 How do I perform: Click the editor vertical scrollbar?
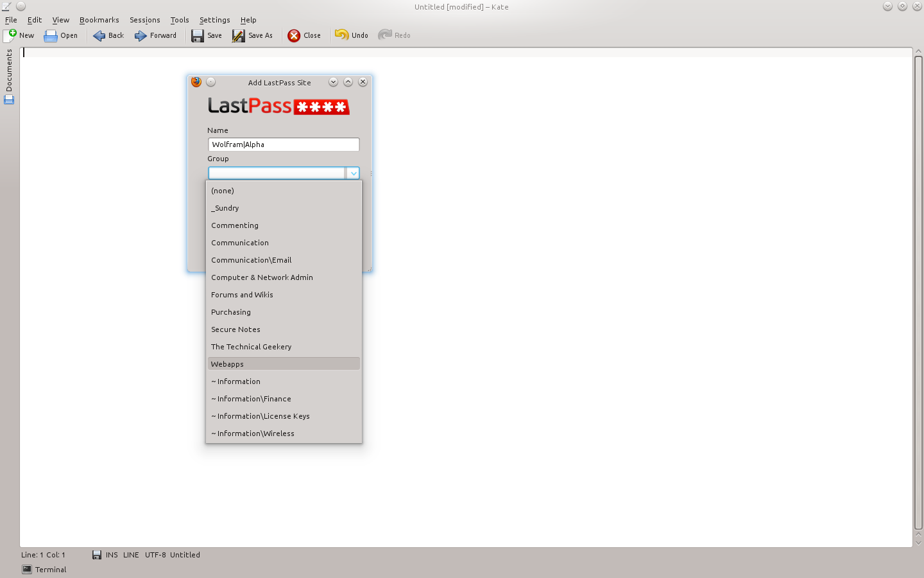pos(918,292)
